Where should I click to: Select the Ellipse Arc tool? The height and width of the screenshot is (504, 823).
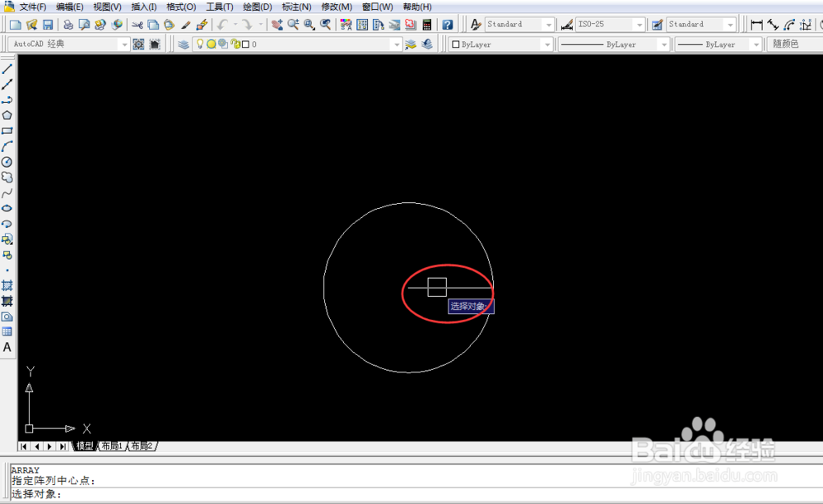tap(7, 224)
